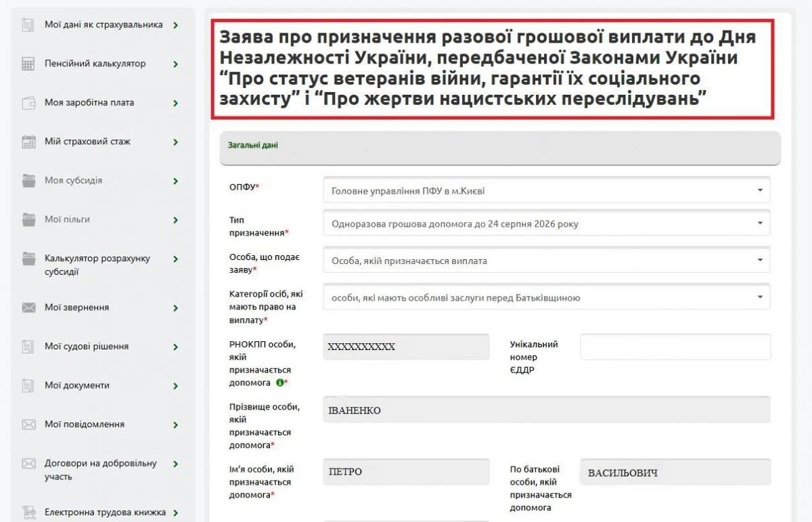This screenshot has height=522, width=812.
Task: Go to Калькулятор розрахунку субсидії
Action: tap(97, 265)
